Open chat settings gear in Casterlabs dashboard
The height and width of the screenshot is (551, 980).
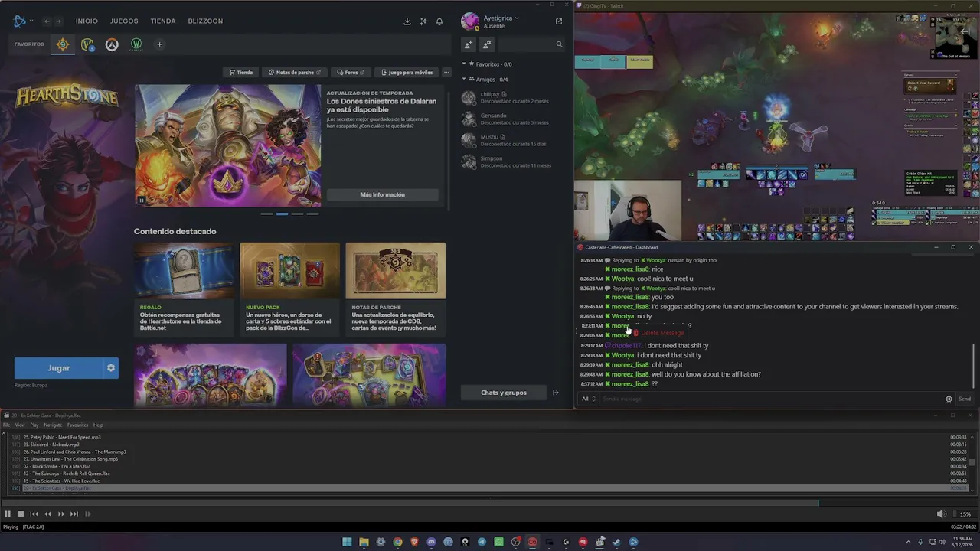[949, 399]
